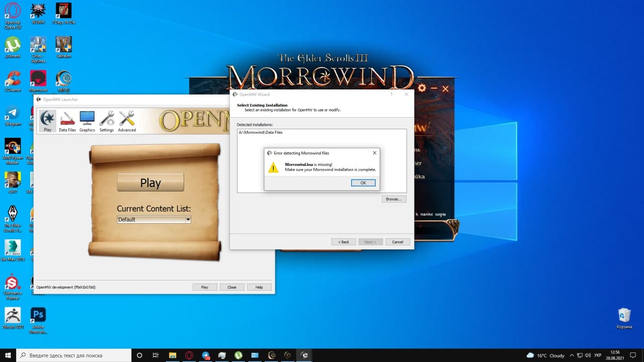Switch keyboard language УКР in tray
644x362 pixels.
598,355
